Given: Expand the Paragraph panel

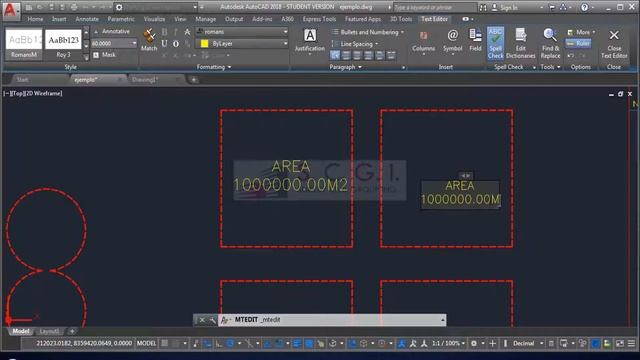Looking at the screenshot, I should [x=345, y=67].
